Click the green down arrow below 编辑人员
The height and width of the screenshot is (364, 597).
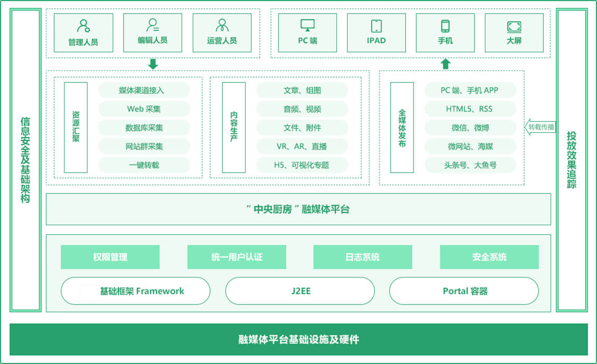(x=153, y=64)
